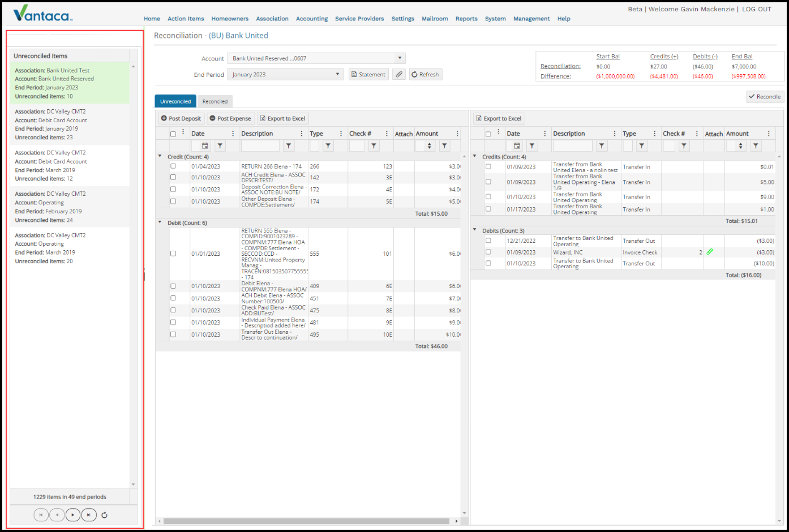Viewport: 789px width, 532px height.
Task: Click the Reconcile button with checkmark
Action: (765, 97)
